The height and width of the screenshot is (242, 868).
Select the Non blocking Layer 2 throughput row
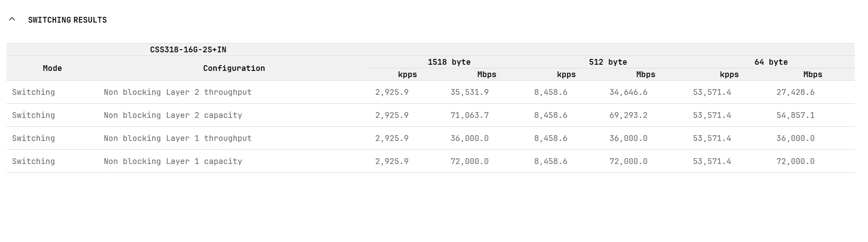tap(177, 92)
